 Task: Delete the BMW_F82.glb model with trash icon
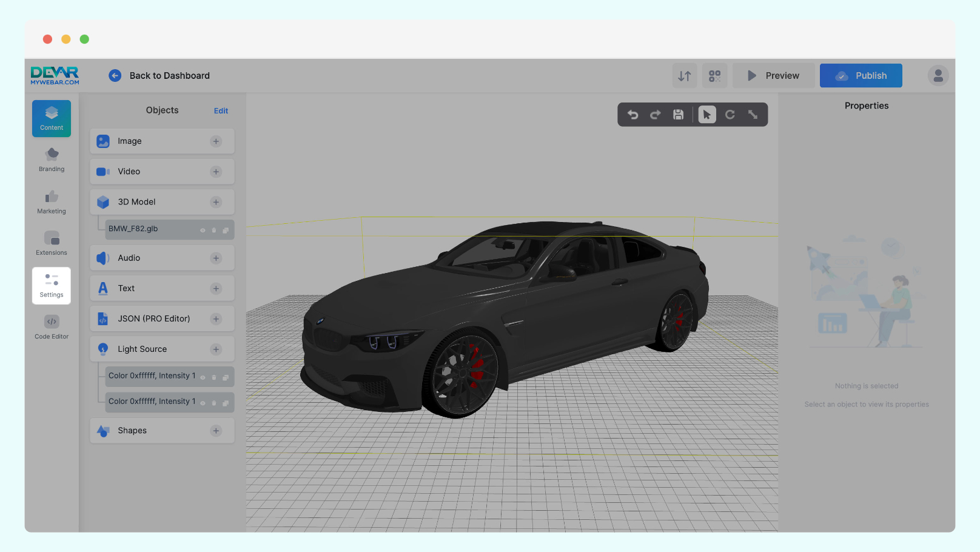coord(214,231)
